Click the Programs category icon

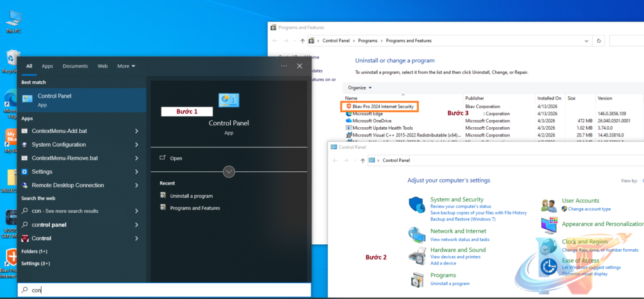416,279
